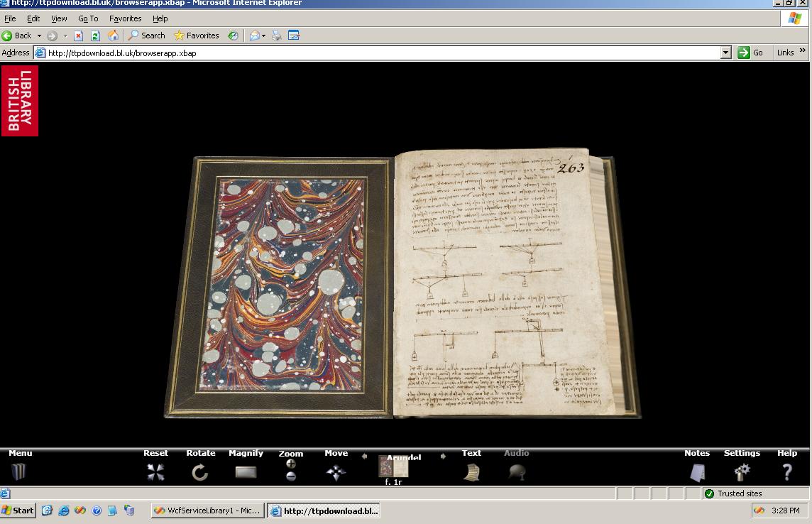Viewport: 812px width, 524px height.
Task: Open the address bar dropdown arrow
Action: pyautogui.click(x=726, y=53)
